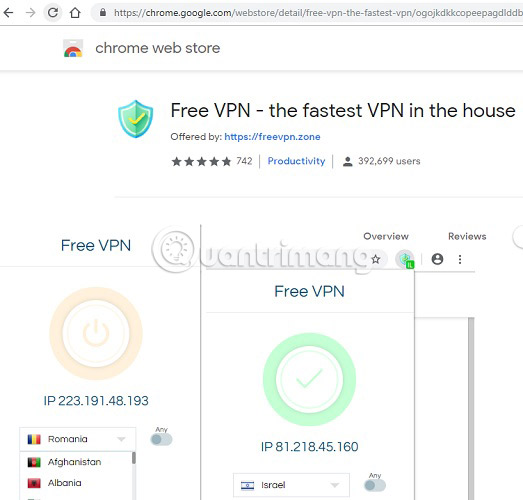
Task: Enable the Any switch beside Romania
Action: point(161,439)
